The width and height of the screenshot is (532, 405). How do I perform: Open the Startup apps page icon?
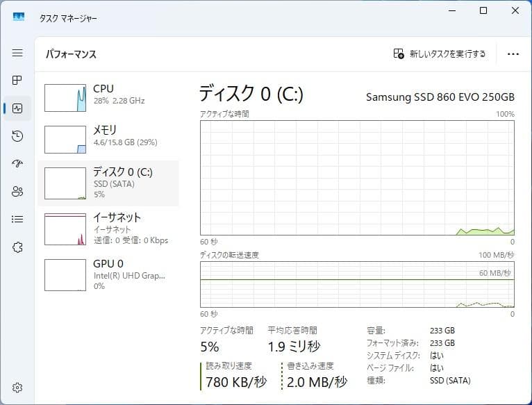pos(17,164)
